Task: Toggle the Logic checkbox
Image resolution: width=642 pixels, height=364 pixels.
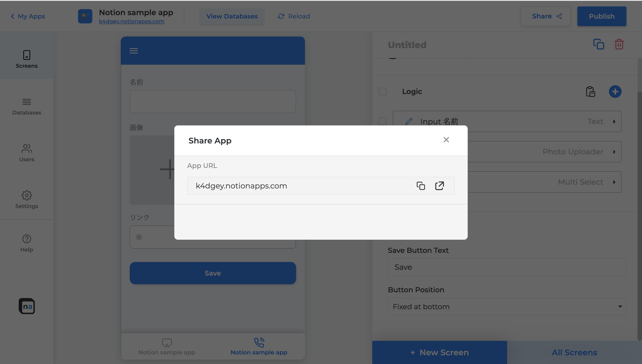Action: click(382, 92)
